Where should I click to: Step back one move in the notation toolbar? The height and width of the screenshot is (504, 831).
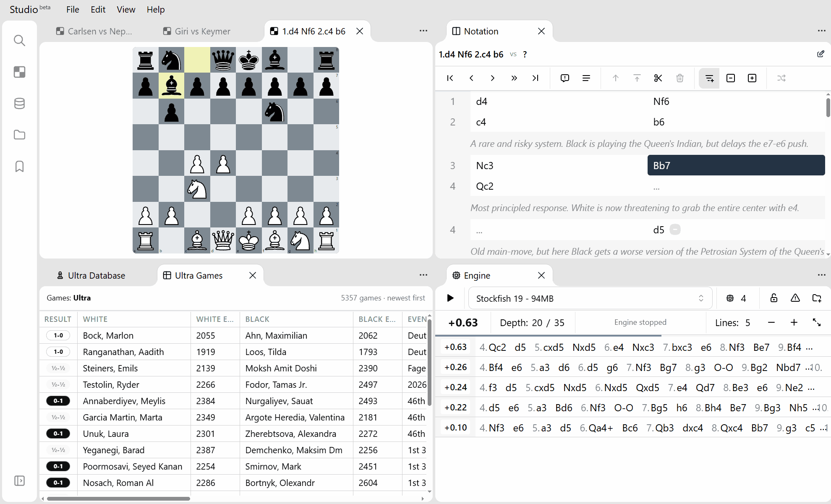[x=471, y=78]
